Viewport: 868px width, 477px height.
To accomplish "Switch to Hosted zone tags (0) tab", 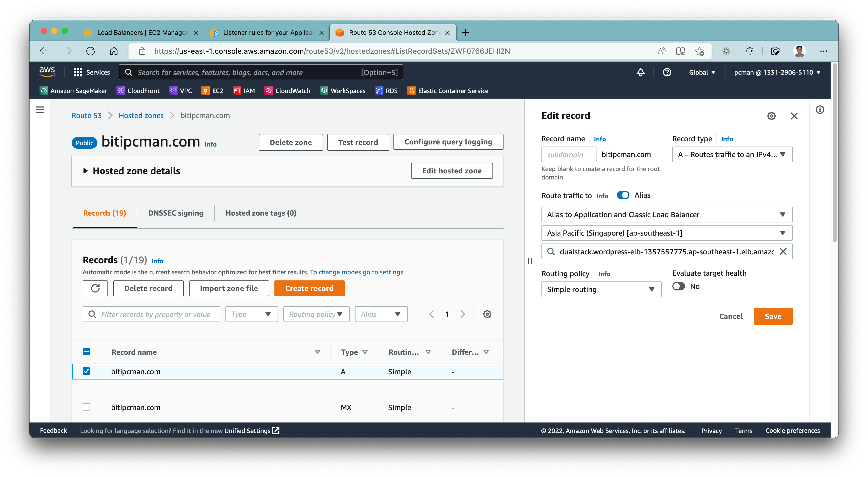I will pos(261,213).
